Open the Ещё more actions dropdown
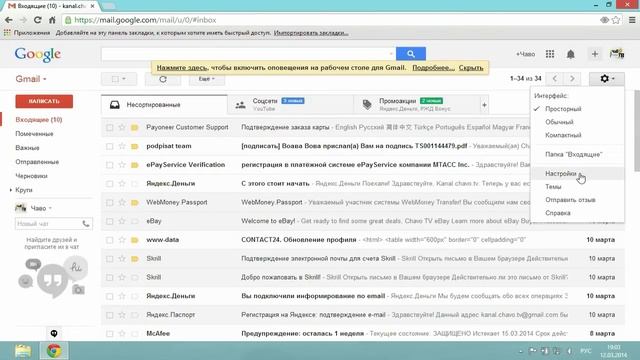640x360 pixels. point(207,79)
